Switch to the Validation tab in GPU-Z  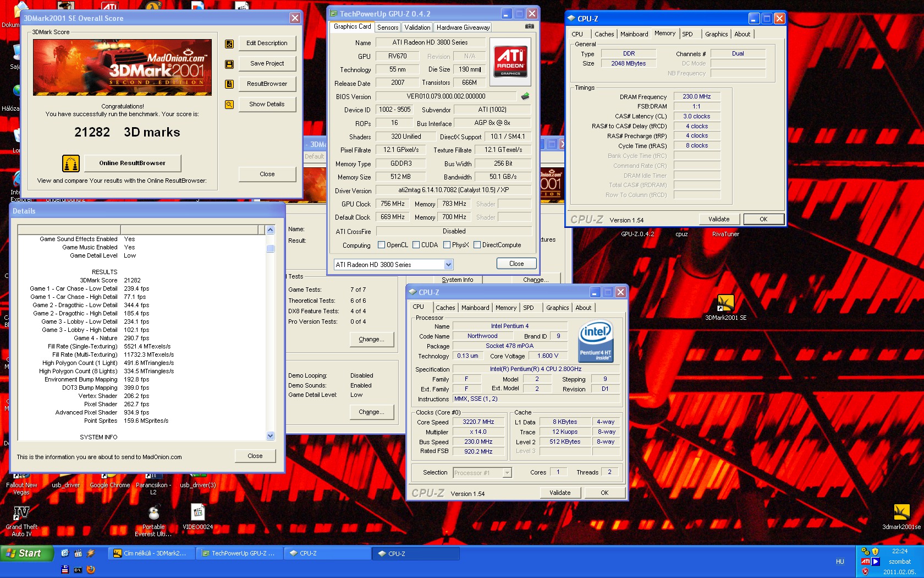pos(417,28)
